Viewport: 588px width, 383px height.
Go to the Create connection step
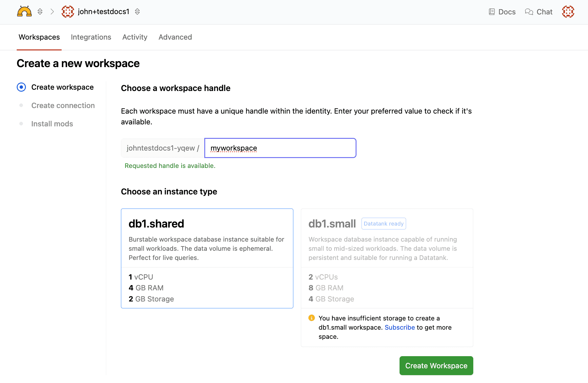pyautogui.click(x=63, y=105)
